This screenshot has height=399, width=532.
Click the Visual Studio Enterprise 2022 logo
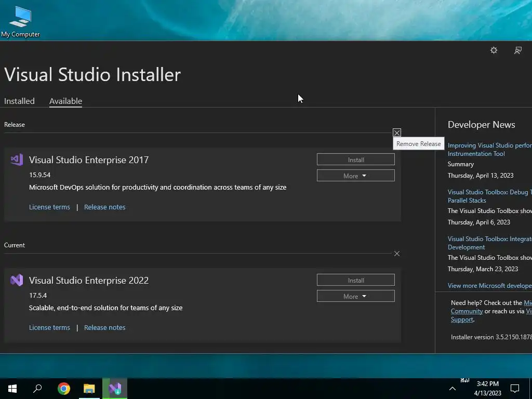coord(17,280)
